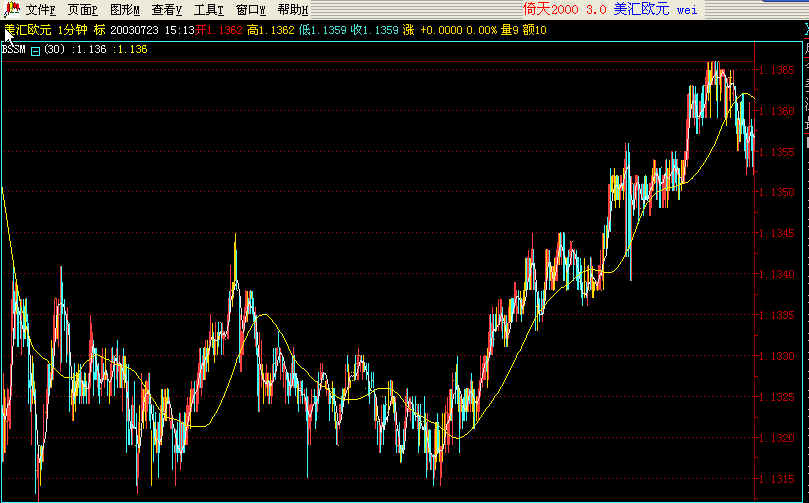Open the 工具T menu
Viewport: 809px width, 503px height.
208,10
